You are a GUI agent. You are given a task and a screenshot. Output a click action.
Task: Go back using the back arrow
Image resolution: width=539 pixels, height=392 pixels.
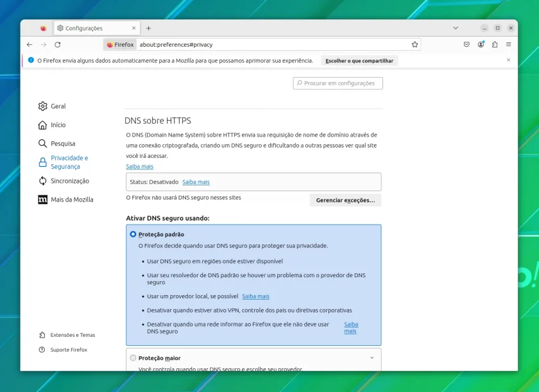click(30, 45)
